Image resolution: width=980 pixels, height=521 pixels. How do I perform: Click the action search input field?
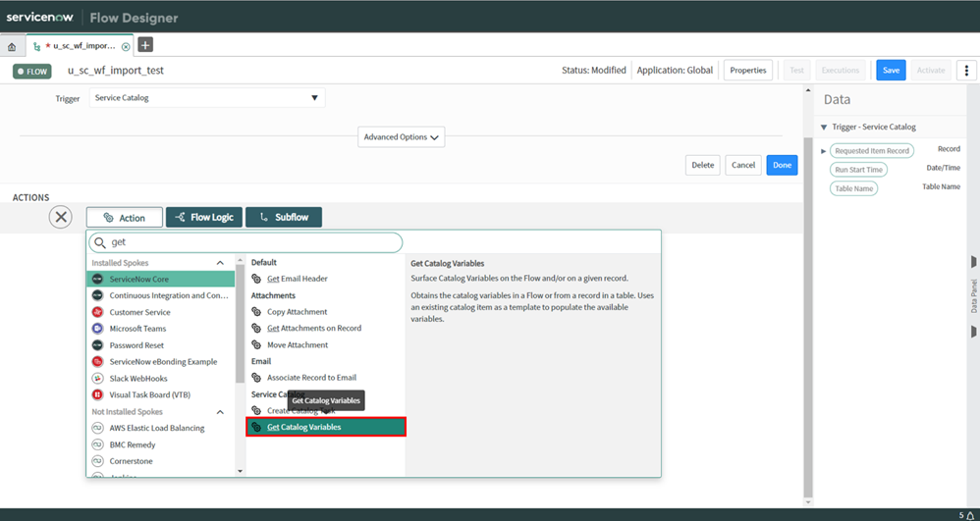tap(245, 242)
